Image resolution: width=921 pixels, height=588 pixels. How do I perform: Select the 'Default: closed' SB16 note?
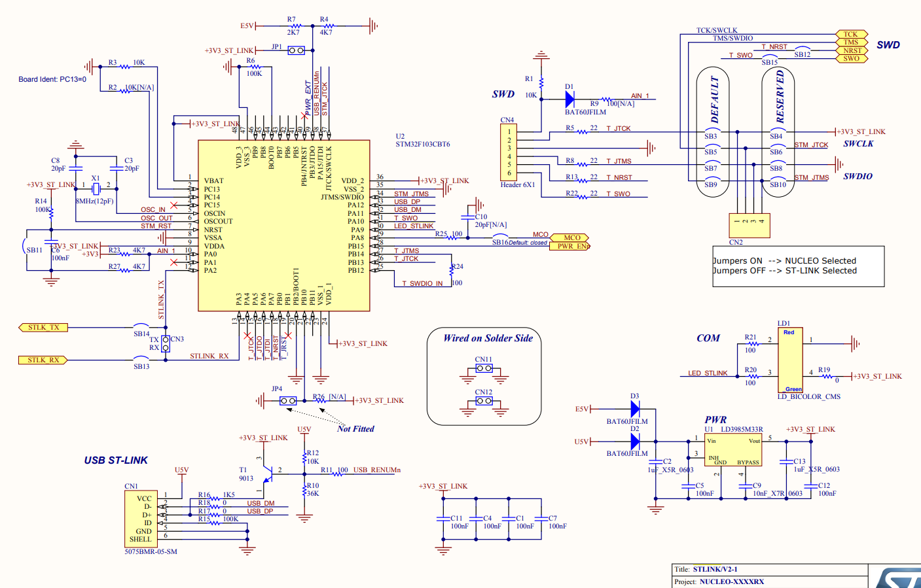(528, 243)
